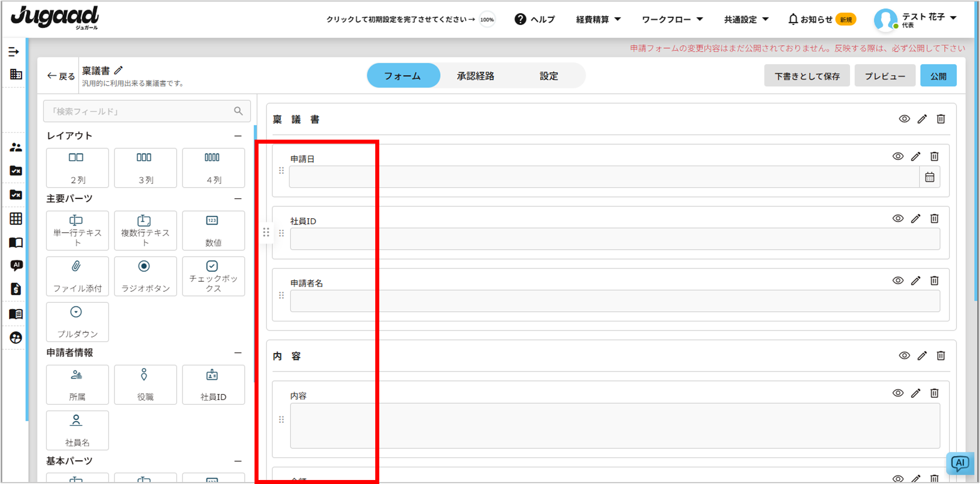Screen dimensions: 980x484
Task: Hide the 社員ID field using eye icon
Action: click(898, 219)
